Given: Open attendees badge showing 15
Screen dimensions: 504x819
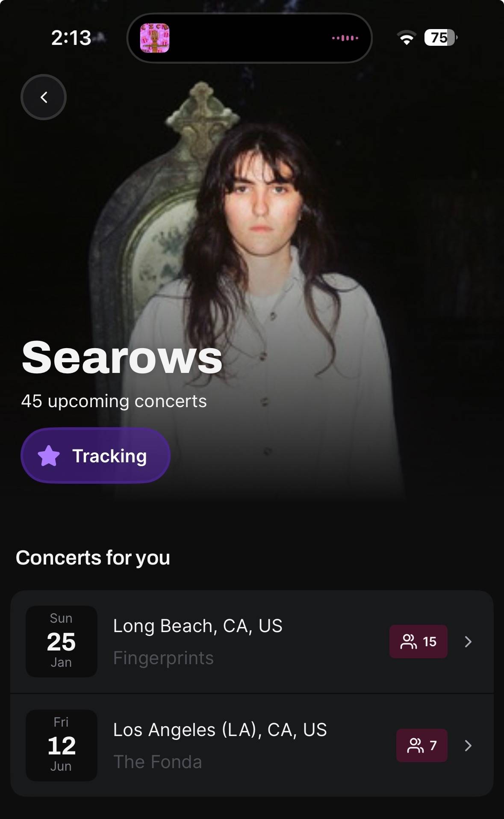Looking at the screenshot, I should coord(418,642).
